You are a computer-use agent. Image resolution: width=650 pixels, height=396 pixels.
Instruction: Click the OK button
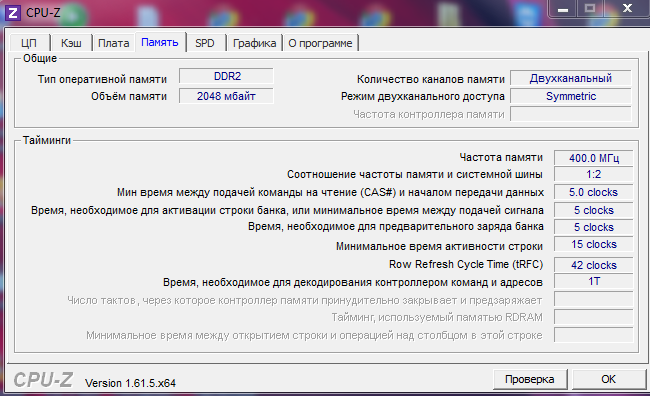click(608, 379)
